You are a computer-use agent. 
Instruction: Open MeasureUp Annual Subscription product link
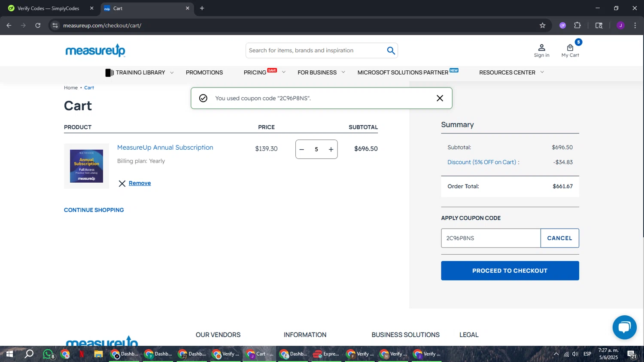tap(165, 148)
